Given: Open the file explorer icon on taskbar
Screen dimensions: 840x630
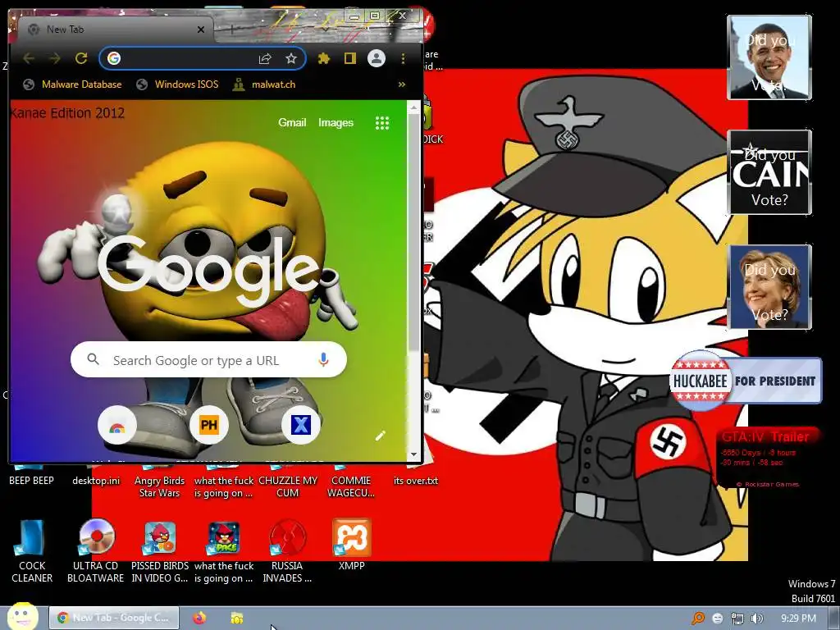Looking at the screenshot, I should click(237, 618).
